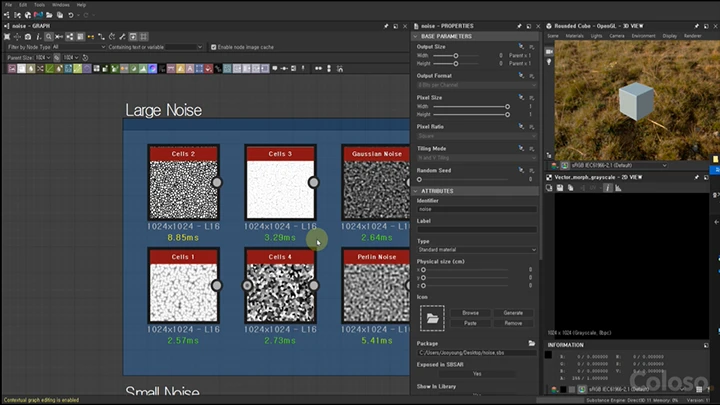Toggle the highlighted node-link display button in graph toolbar
This screenshot has height=405, width=720.
pos(70,37)
